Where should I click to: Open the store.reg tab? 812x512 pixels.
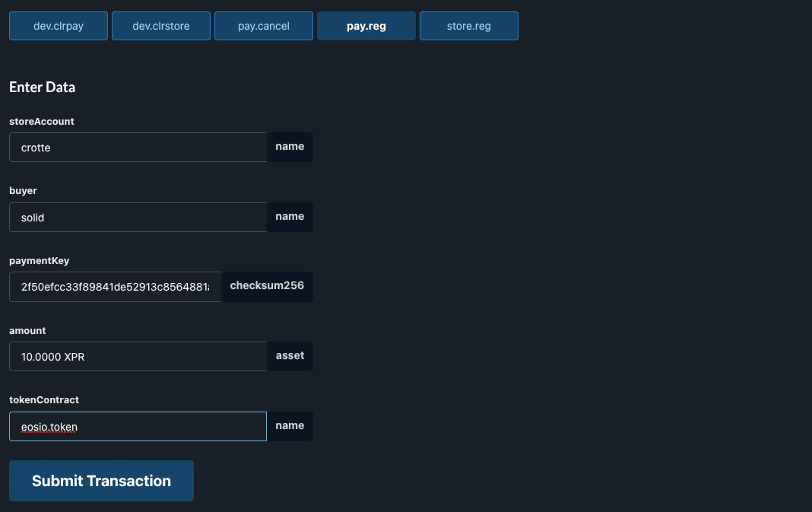point(468,25)
